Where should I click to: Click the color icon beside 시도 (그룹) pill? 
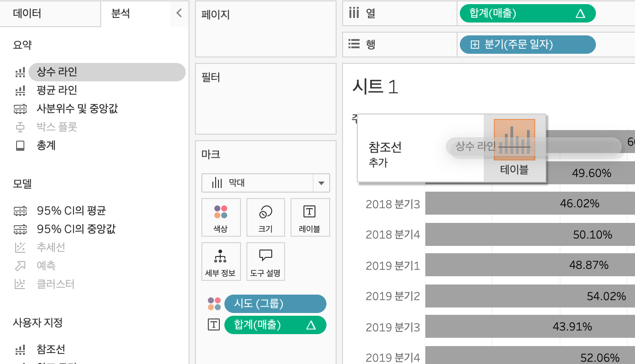(214, 304)
